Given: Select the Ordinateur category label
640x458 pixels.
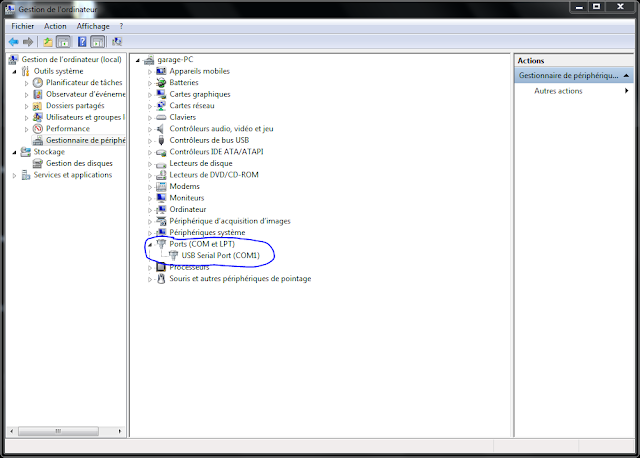Looking at the screenshot, I should [188, 209].
